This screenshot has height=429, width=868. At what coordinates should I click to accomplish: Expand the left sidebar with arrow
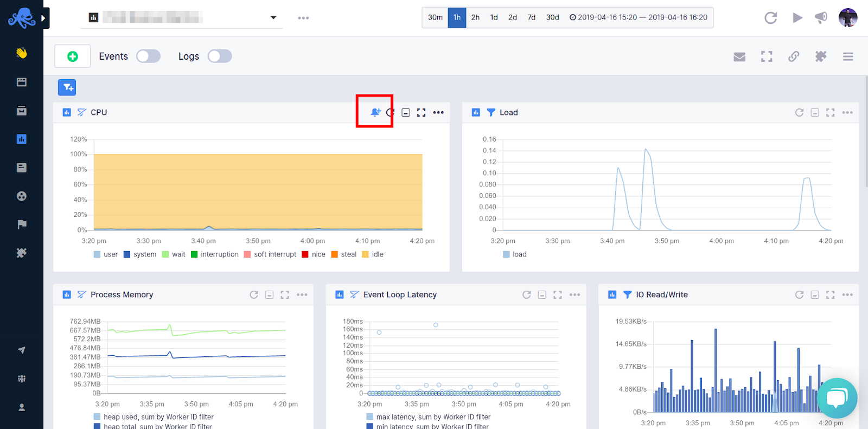44,18
